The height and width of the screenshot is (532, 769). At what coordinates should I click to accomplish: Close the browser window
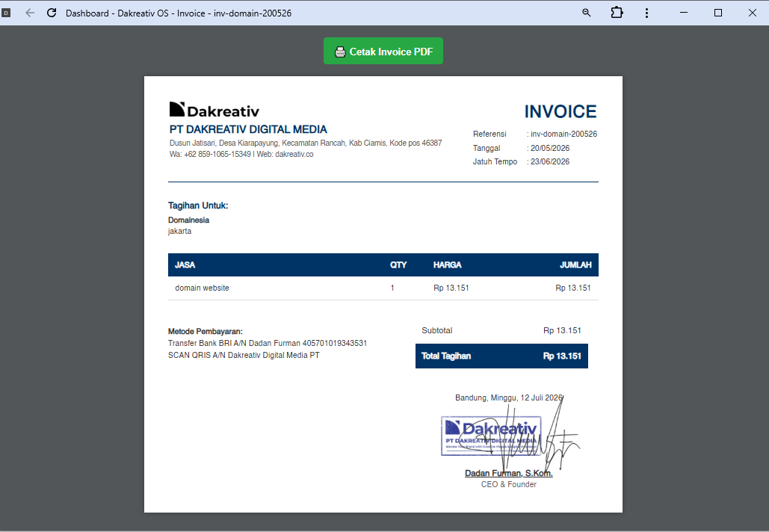click(x=753, y=13)
